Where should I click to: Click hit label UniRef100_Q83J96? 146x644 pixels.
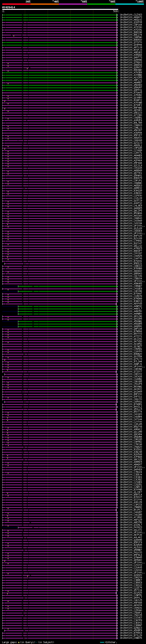click(131, 316)
